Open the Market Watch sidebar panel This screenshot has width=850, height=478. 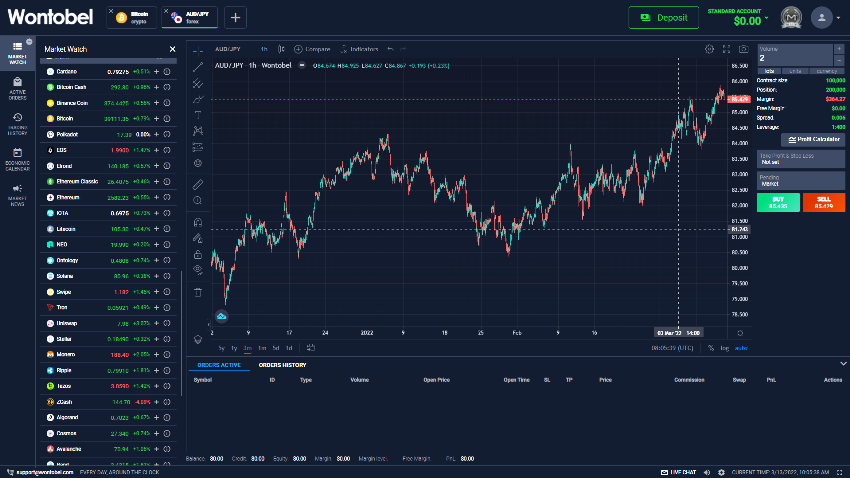[17, 53]
